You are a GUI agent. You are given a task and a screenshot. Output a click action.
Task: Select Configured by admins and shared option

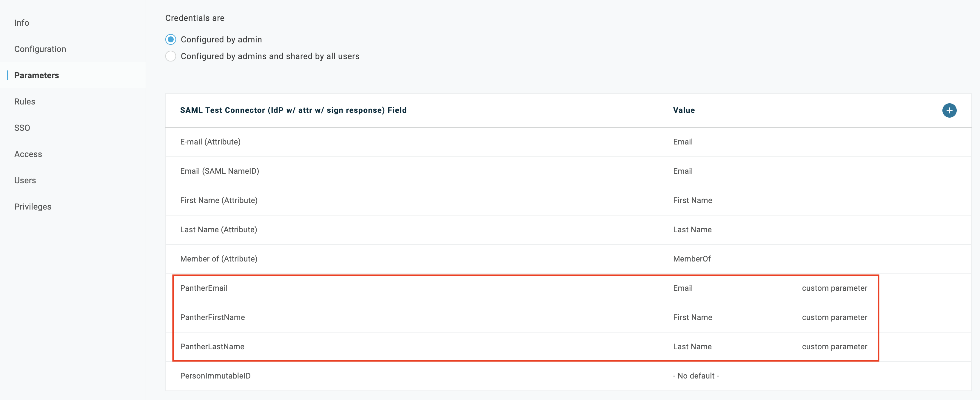[x=171, y=56]
